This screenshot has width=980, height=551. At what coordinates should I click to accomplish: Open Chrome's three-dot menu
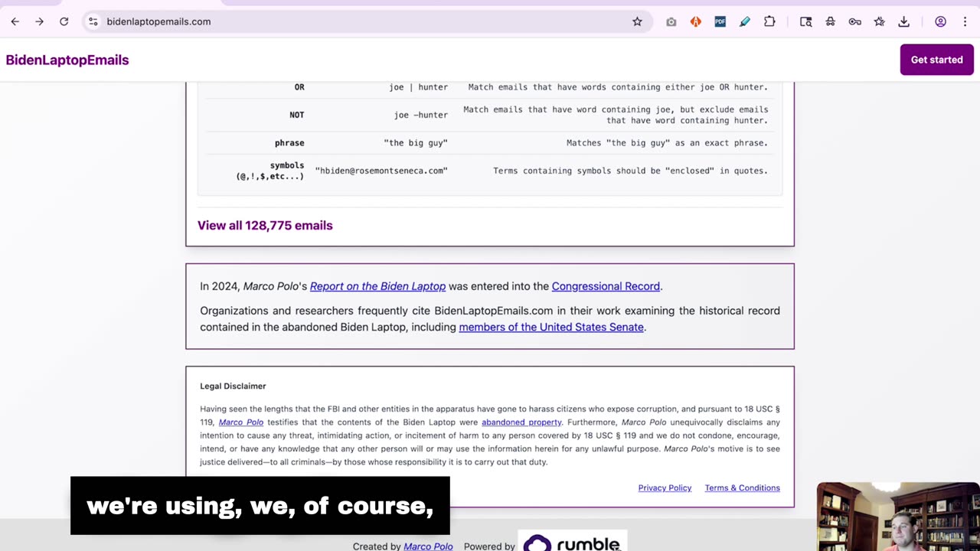(x=965, y=22)
